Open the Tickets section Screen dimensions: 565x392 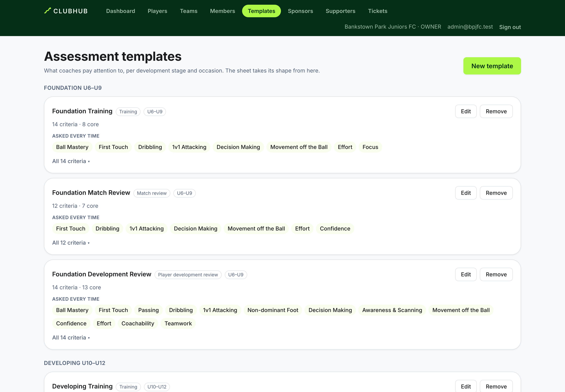377,11
